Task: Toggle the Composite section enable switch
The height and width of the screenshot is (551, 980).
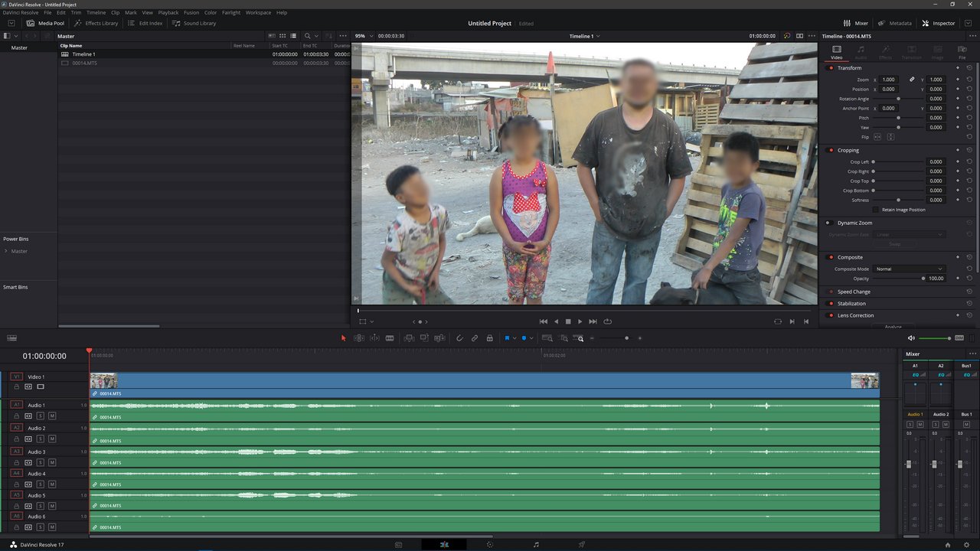Action: click(x=831, y=257)
